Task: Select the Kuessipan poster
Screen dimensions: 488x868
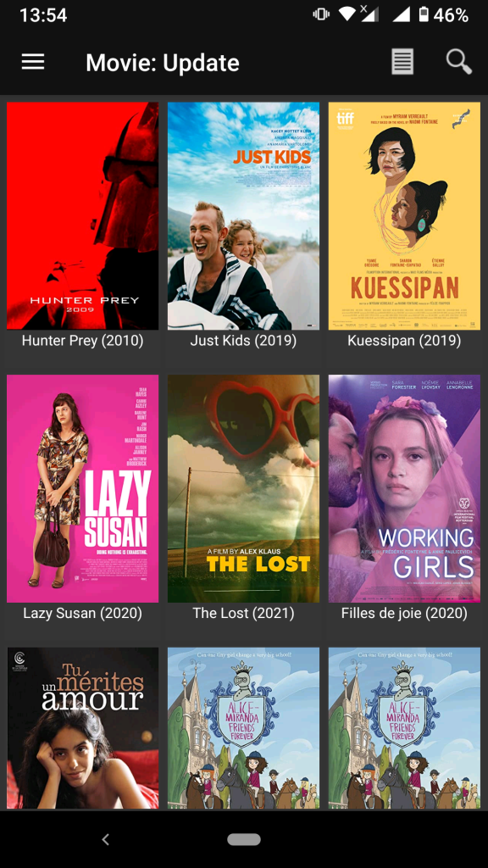Action: click(x=404, y=216)
